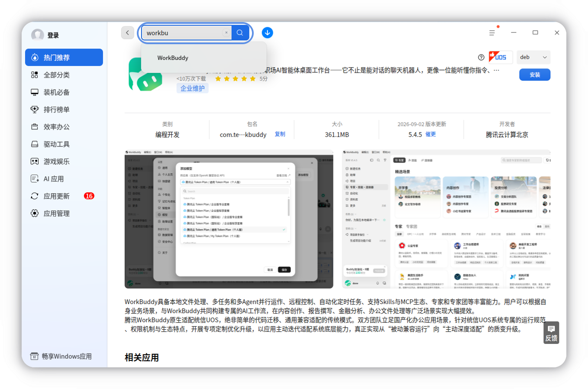Click the help question mark icon
This screenshot has width=588, height=389.
(481, 57)
